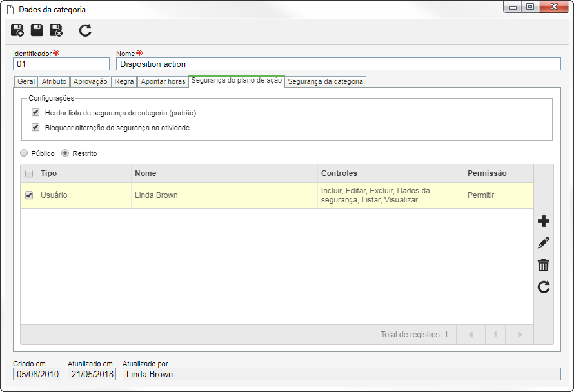The height and width of the screenshot is (392, 574).
Task: Open the Apontar horas tab
Action: coord(163,81)
